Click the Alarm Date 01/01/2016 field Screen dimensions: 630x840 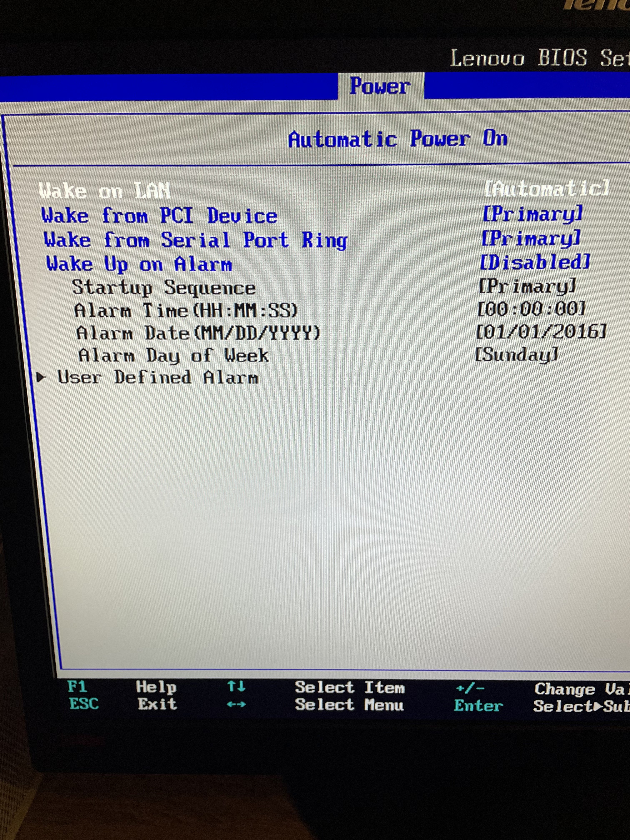[541, 331]
